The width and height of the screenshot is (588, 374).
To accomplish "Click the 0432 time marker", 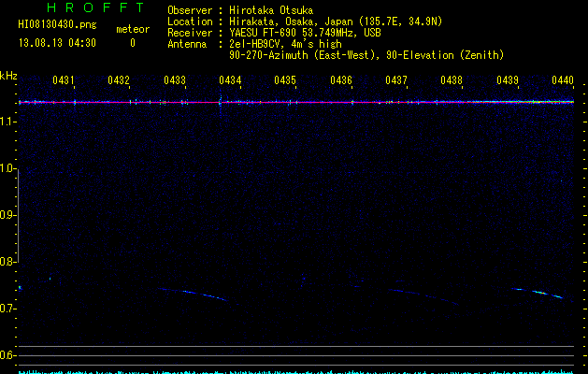I will pos(119,80).
